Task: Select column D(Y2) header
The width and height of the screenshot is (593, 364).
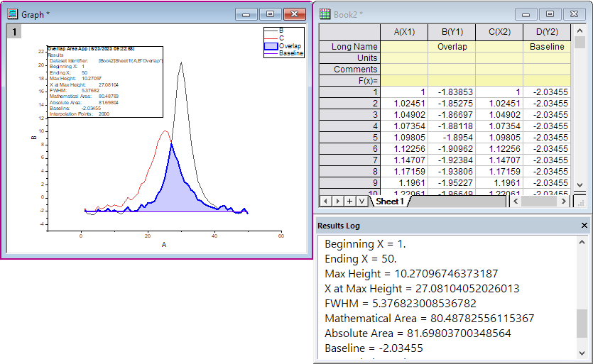Action: [x=547, y=32]
